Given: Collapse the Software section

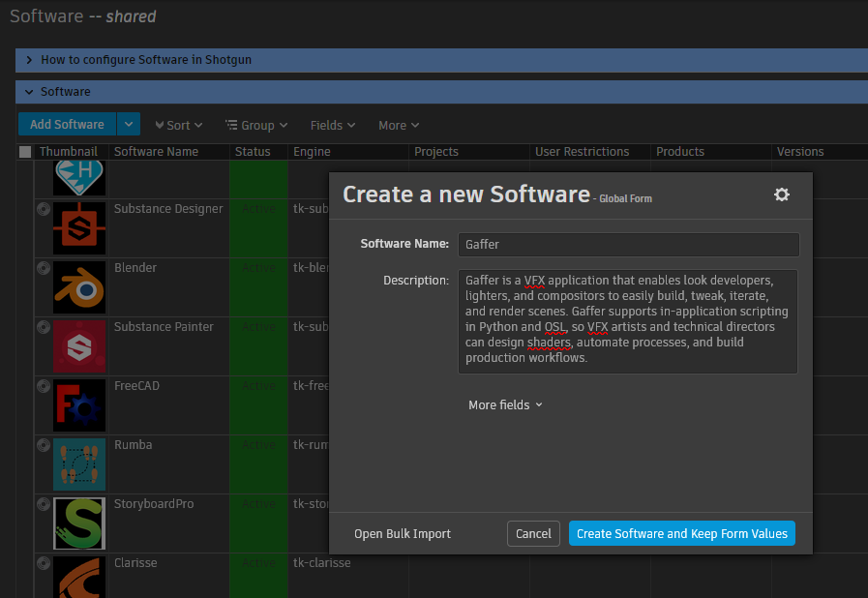Looking at the screenshot, I should [29, 92].
